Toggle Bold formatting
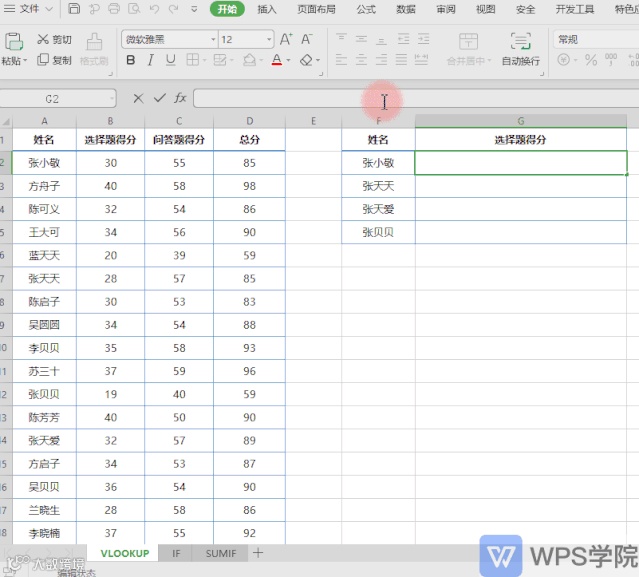Viewport: 639px width, 577px height. [x=130, y=60]
